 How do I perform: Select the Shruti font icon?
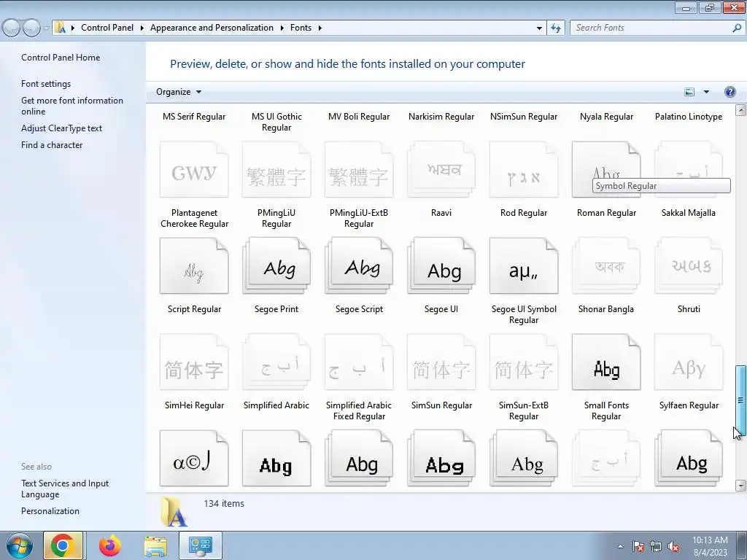point(689,265)
